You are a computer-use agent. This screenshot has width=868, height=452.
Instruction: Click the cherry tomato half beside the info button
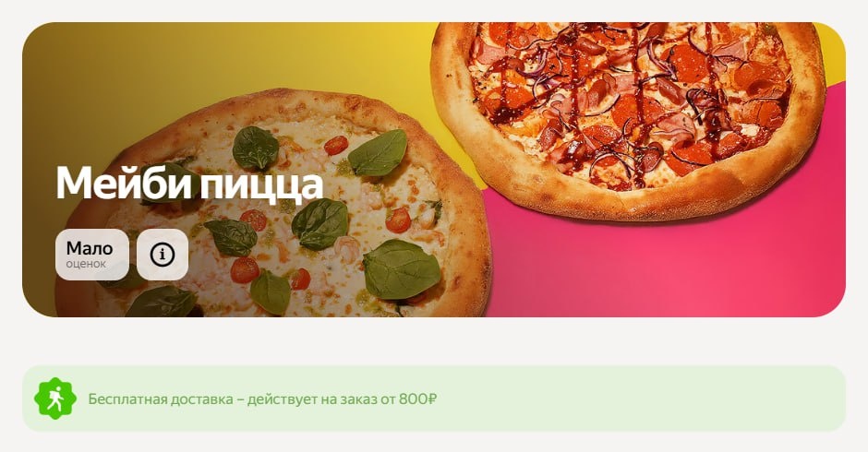pyautogui.click(x=244, y=270)
